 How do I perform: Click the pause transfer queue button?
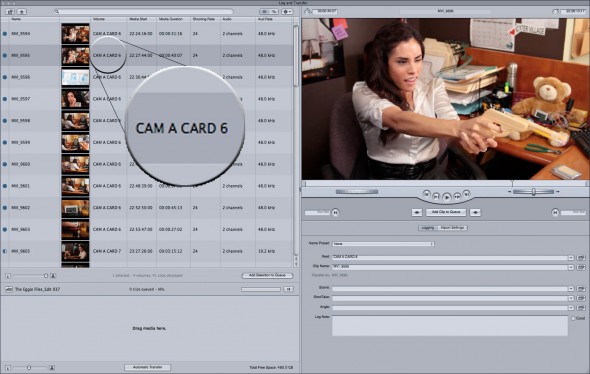289,289
